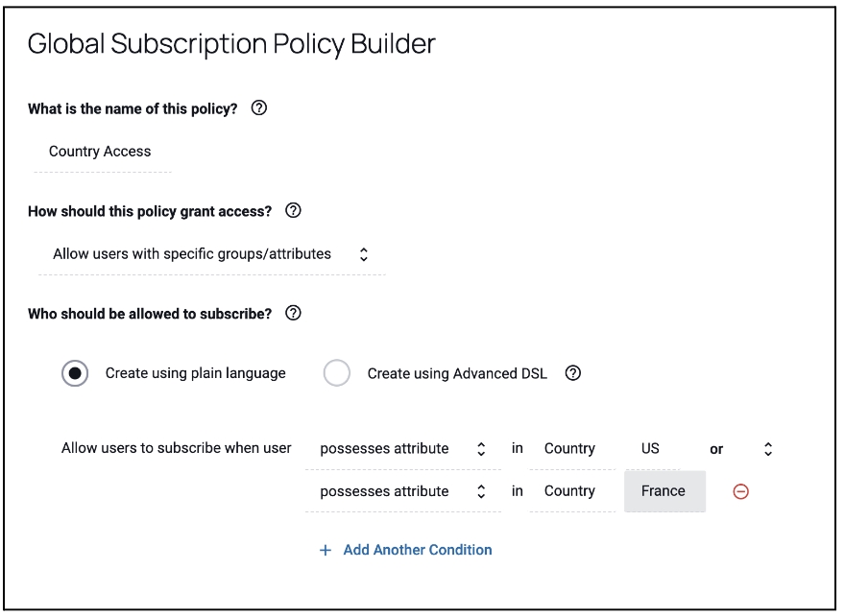Click the plus icon before Add Another Condition
Screen dimensions: 845x616
point(326,550)
